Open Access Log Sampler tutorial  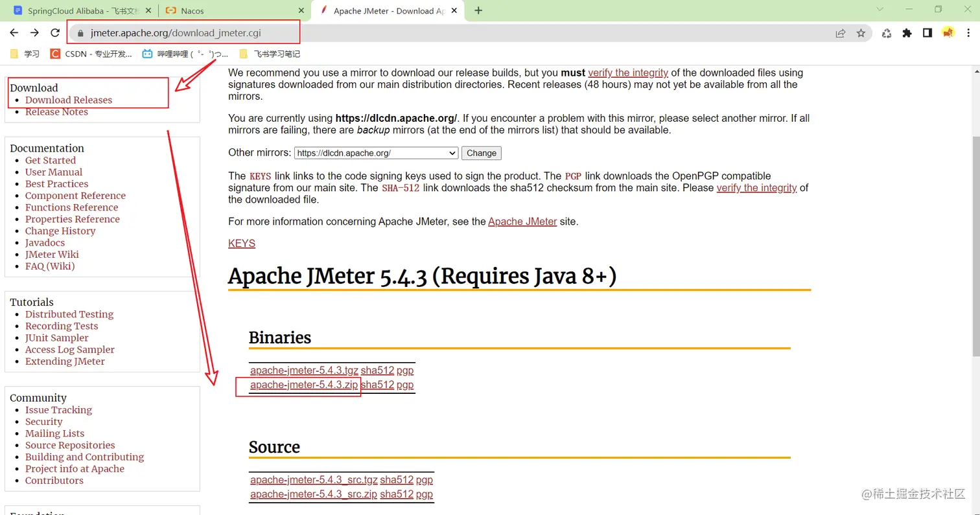click(70, 349)
